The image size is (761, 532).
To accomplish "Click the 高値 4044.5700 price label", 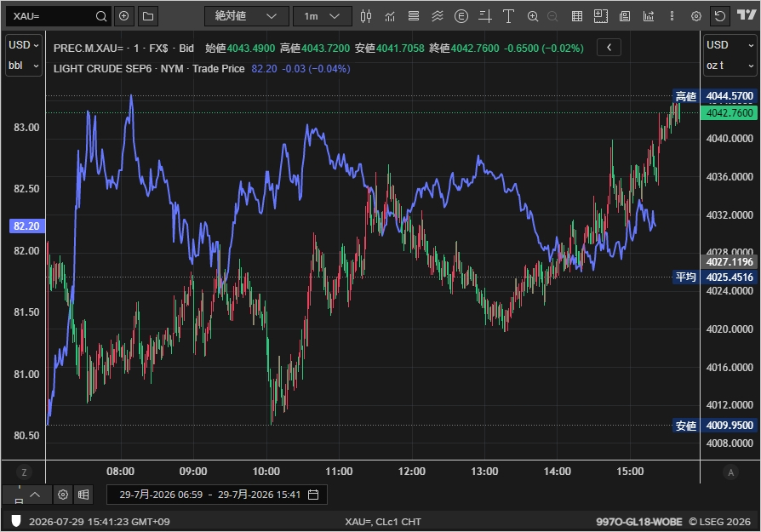I will coord(714,96).
